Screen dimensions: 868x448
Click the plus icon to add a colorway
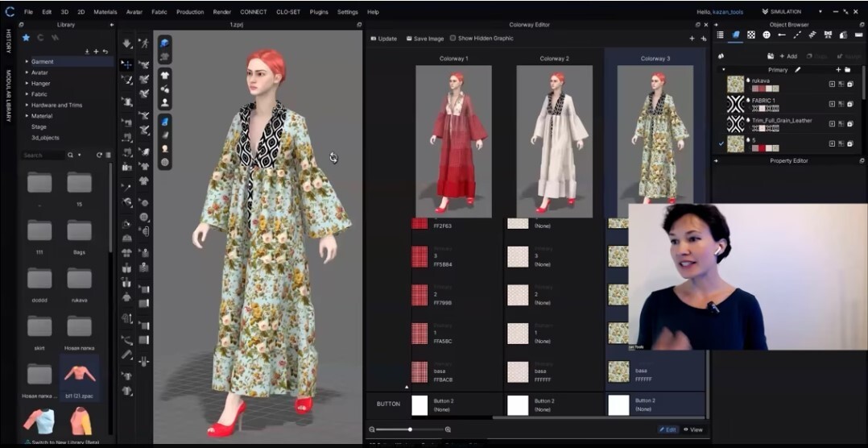(692, 39)
